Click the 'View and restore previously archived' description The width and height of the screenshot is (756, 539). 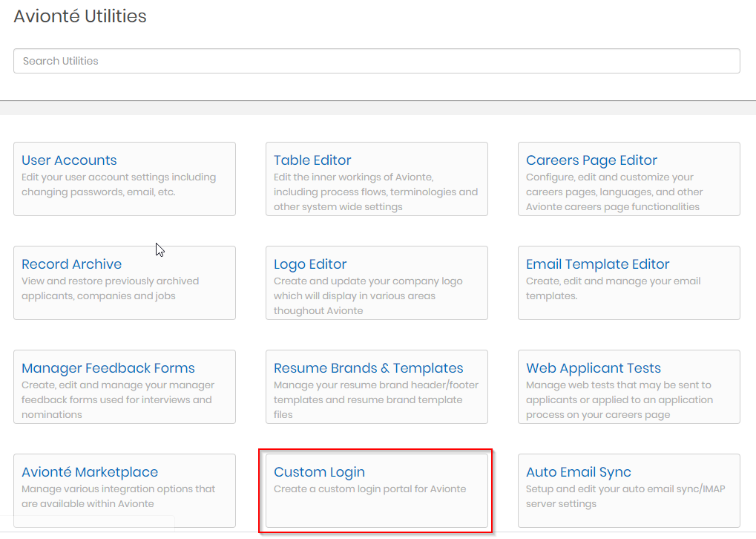110,288
